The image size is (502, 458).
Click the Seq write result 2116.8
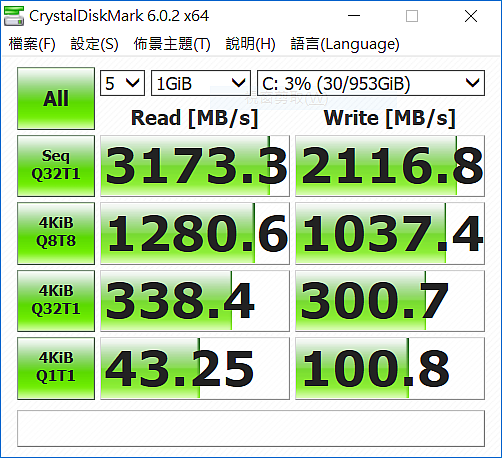coord(390,166)
